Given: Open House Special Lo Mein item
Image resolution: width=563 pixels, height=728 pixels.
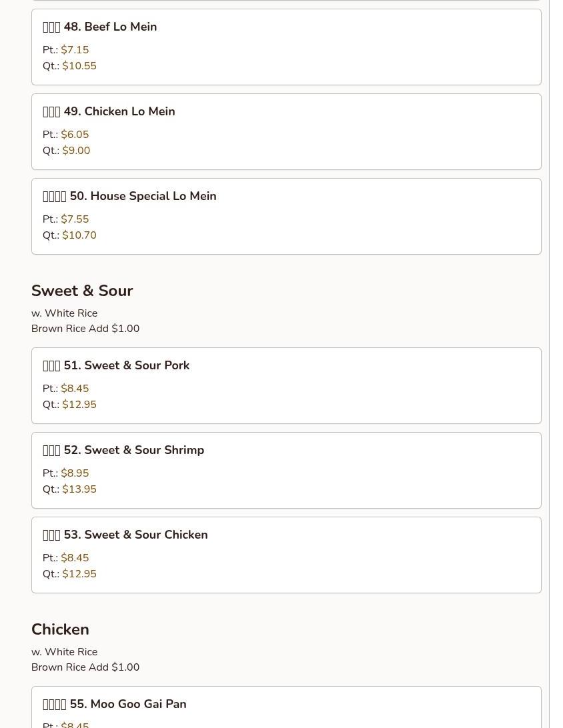Looking at the screenshot, I should (129, 197).
